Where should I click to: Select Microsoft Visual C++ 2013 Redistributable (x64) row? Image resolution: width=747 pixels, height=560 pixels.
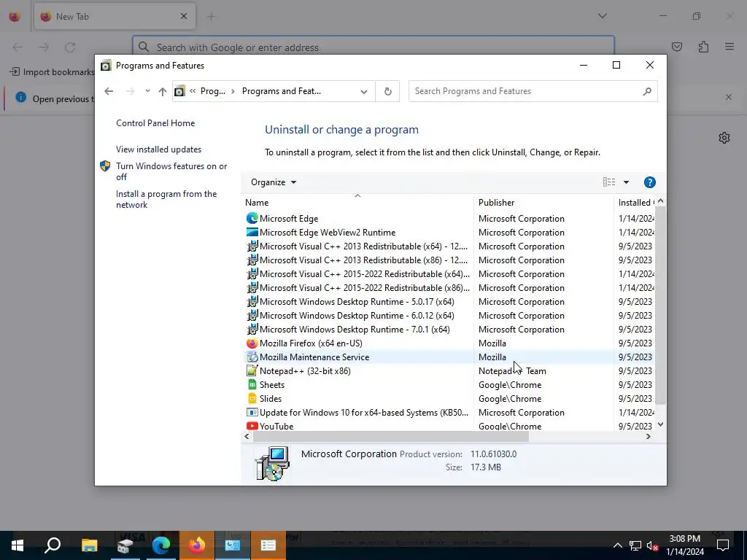tap(449, 246)
